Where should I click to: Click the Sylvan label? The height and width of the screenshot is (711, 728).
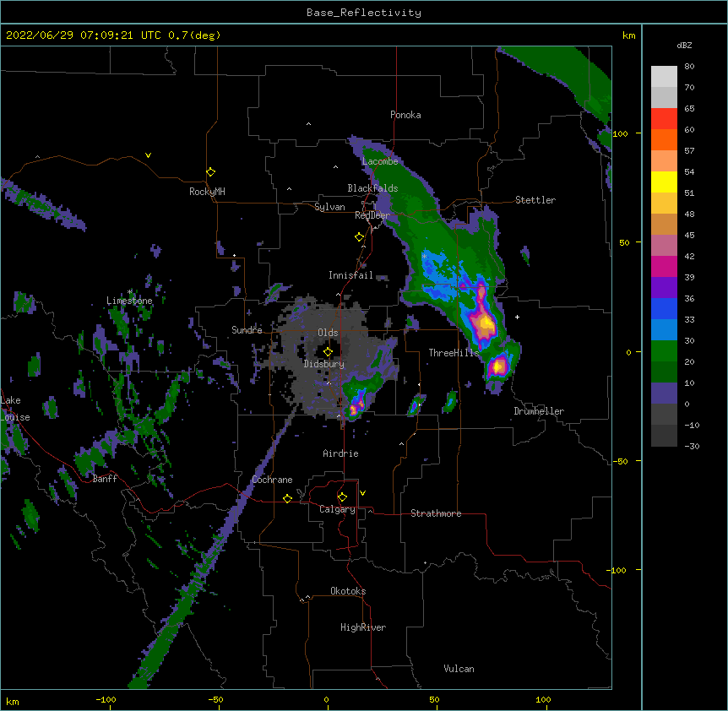[329, 207]
